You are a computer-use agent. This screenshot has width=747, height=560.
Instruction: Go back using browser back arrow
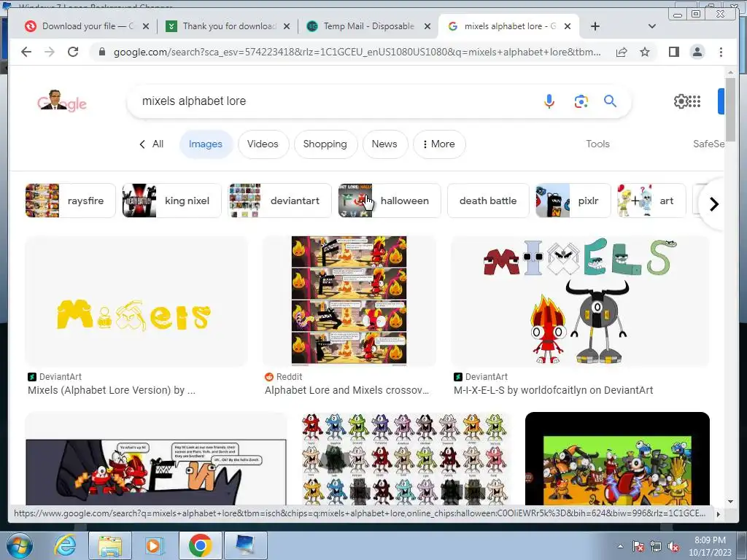(26, 52)
